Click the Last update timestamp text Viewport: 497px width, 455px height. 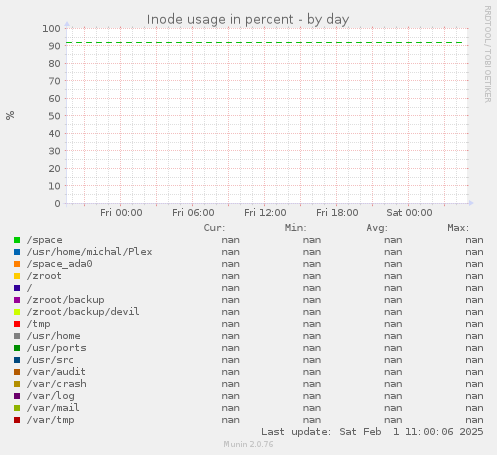(x=372, y=432)
